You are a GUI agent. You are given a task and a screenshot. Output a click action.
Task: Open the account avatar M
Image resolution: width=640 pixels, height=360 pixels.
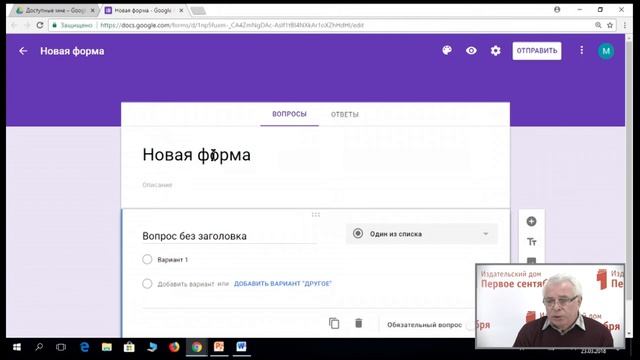(606, 51)
